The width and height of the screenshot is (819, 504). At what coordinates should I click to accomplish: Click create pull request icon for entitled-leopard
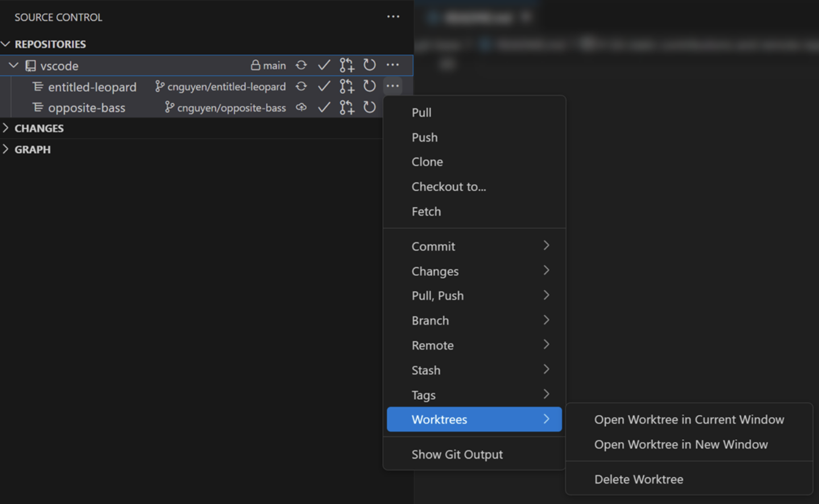coord(347,86)
